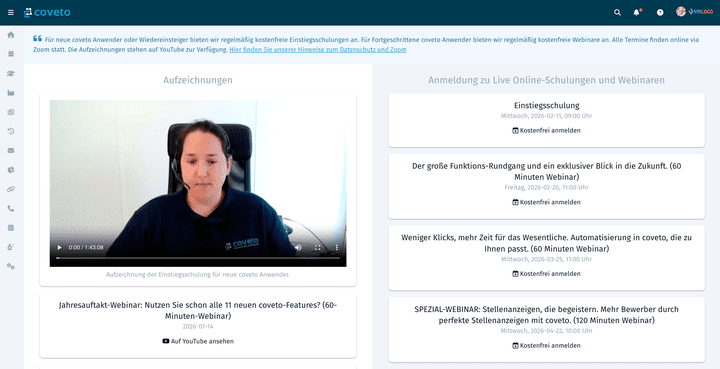Open the pie chart sidebar icon
The width and height of the screenshot is (720, 369).
point(11,170)
